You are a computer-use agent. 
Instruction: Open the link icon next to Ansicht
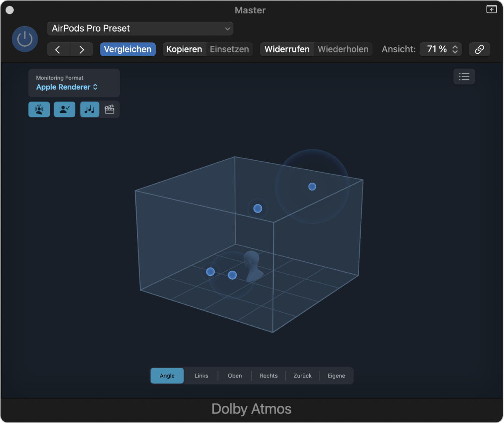(x=479, y=49)
